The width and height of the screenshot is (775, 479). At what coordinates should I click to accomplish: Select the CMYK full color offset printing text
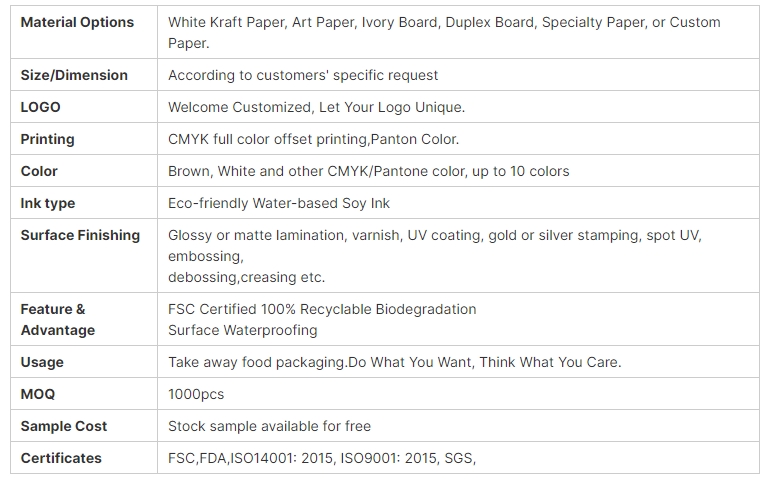[x=313, y=139]
